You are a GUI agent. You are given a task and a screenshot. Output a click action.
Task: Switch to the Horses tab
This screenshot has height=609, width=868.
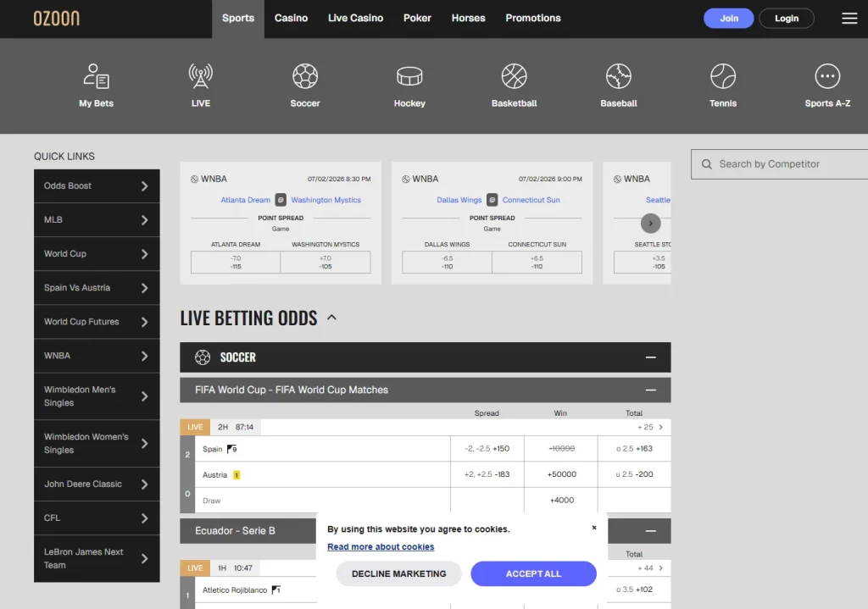click(x=468, y=19)
